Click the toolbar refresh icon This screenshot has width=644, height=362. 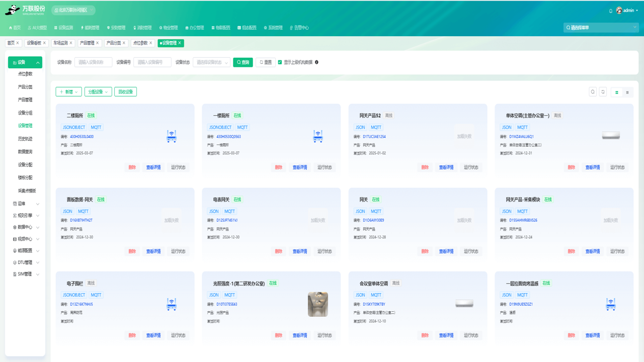pos(603,92)
